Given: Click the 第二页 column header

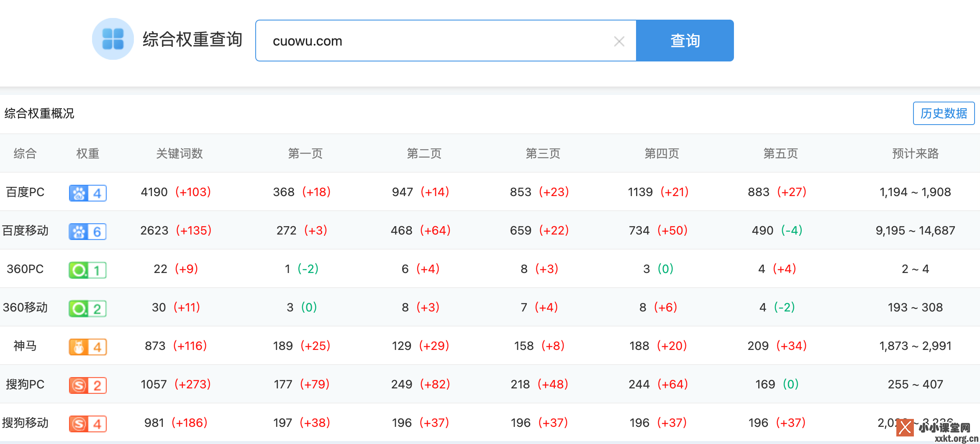Looking at the screenshot, I should click(x=424, y=153).
